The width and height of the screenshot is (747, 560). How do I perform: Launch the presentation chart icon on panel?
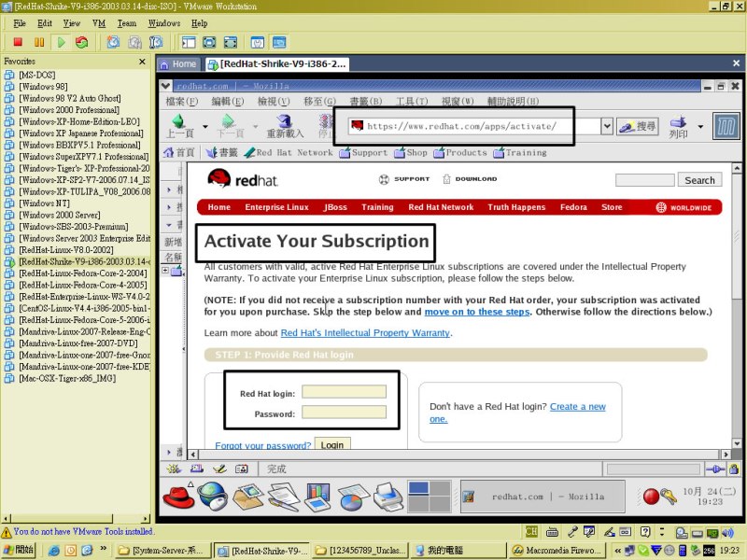(x=317, y=497)
